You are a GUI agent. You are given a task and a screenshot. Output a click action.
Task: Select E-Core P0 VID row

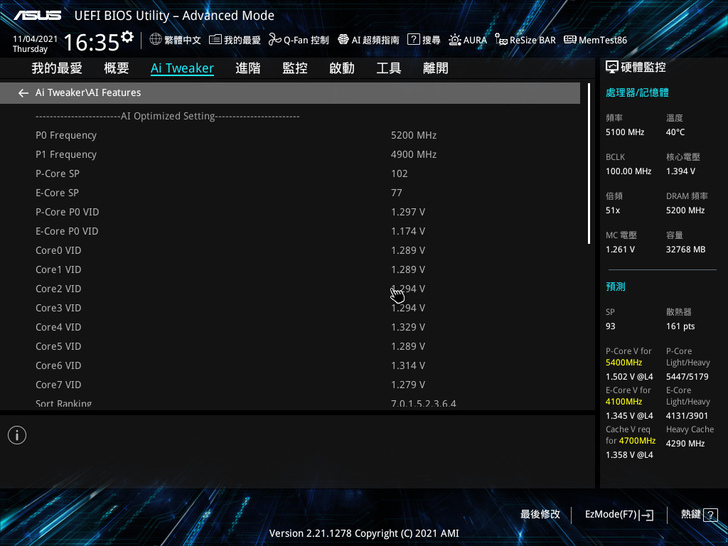pos(290,231)
